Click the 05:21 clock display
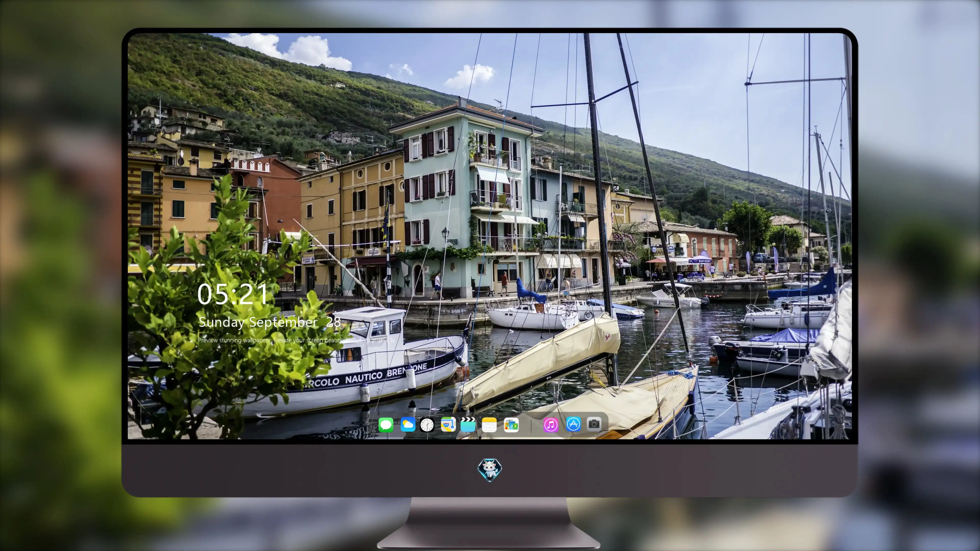Screen dimensions: 980x551 pyautogui.click(x=232, y=294)
